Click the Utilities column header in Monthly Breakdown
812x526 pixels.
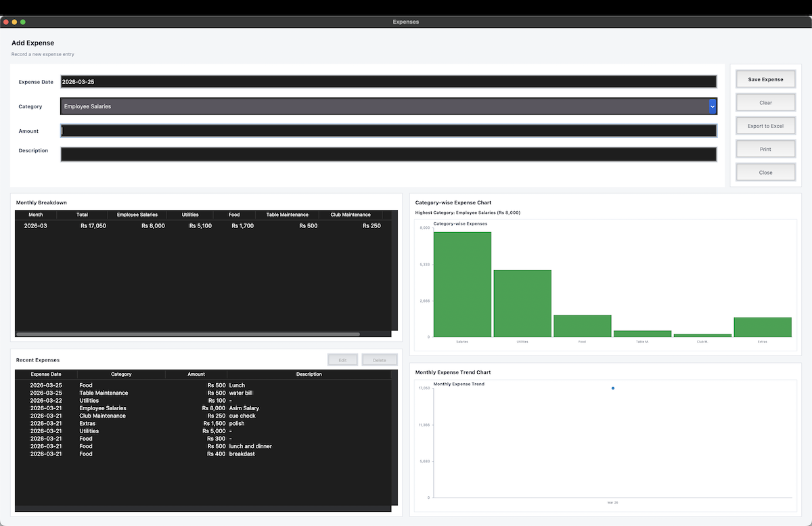click(x=190, y=215)
